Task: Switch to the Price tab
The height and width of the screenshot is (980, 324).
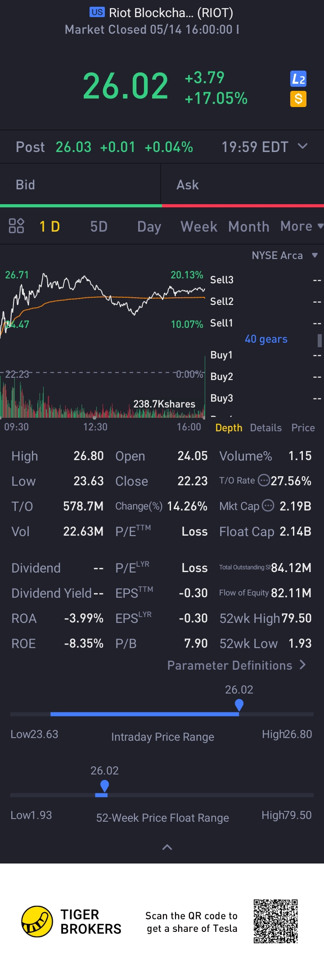Action: point(303,428)
